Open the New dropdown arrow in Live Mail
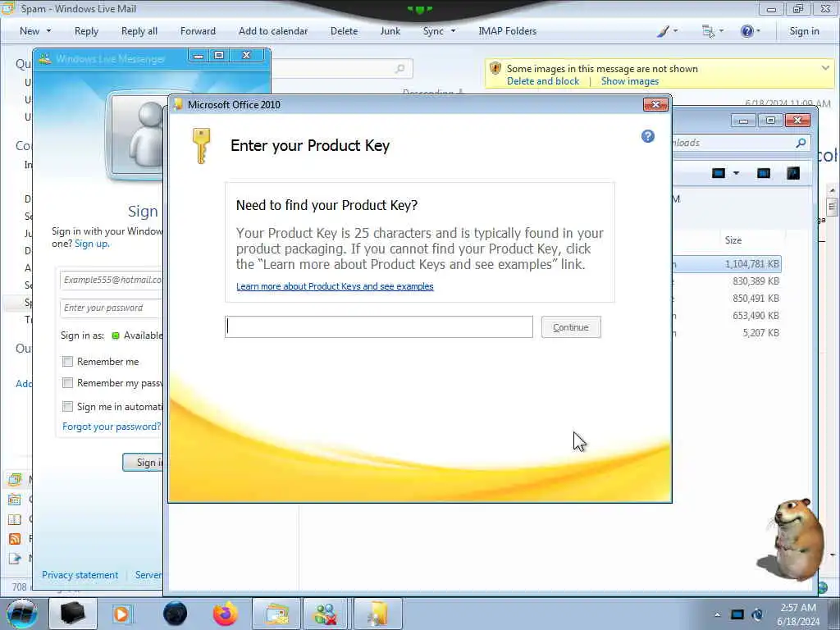 pyautogui.click(x=48, y=31)
